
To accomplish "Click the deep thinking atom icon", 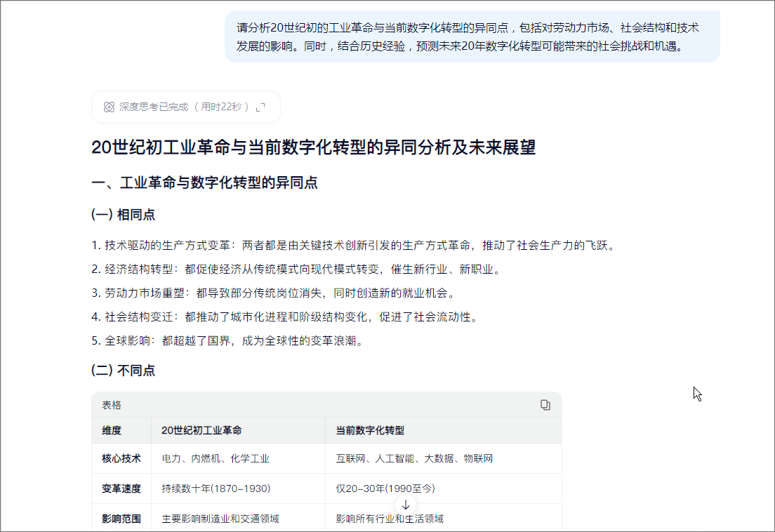I will pos(109,107).
